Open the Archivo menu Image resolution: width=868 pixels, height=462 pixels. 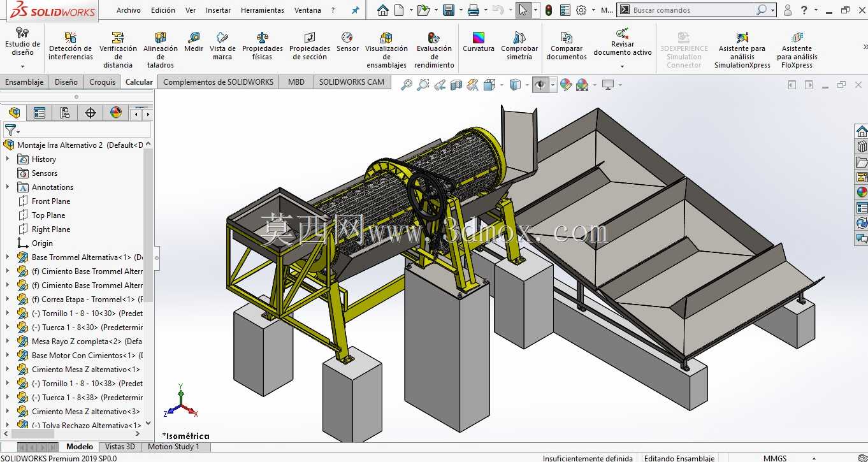click(x=129, y=10)
